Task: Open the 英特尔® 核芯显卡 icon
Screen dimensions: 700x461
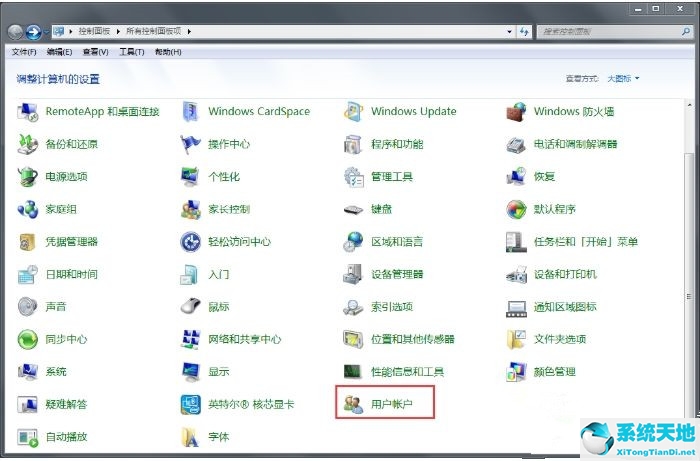Action: point(191,404)
